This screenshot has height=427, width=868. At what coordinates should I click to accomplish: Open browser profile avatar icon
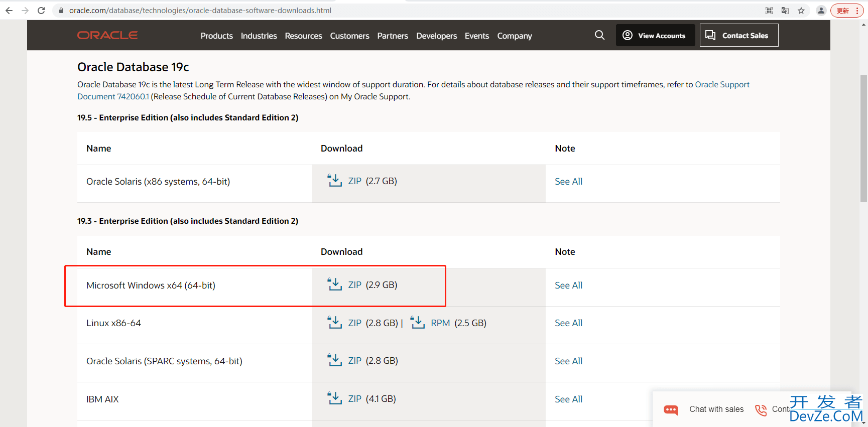(x=821, y=11)
